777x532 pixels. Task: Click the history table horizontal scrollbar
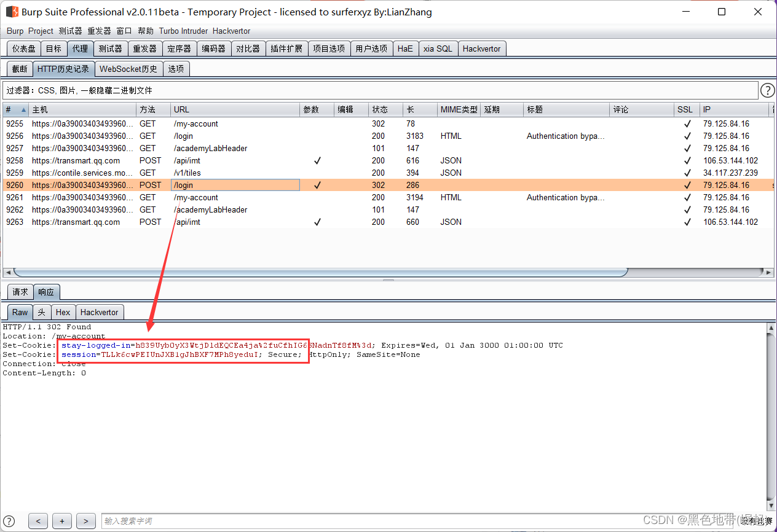coord(320,272)
